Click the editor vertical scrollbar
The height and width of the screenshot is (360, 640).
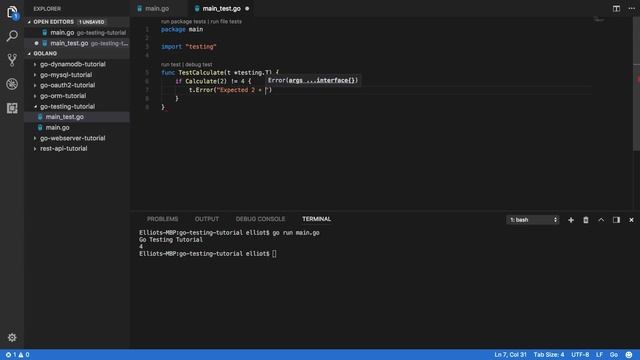636,84
